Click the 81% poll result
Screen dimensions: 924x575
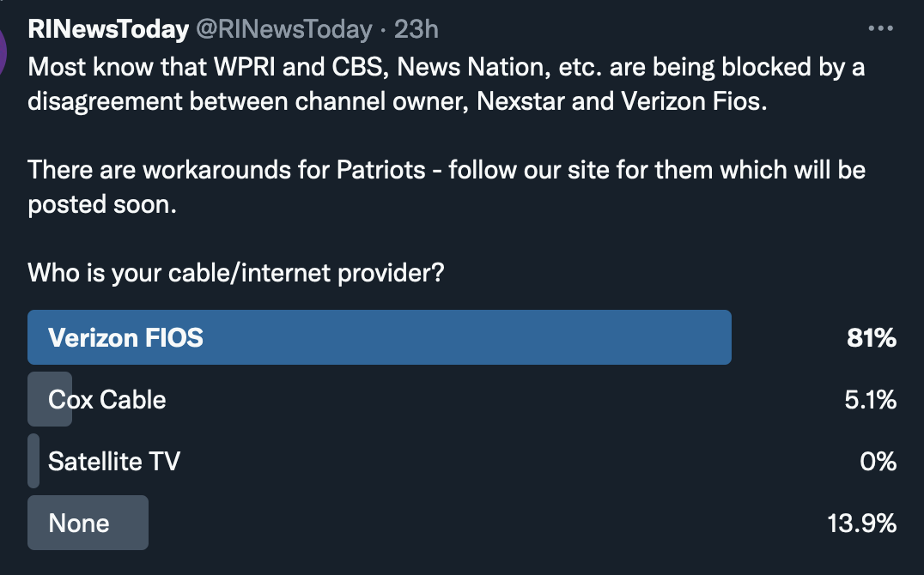[872, 338]
